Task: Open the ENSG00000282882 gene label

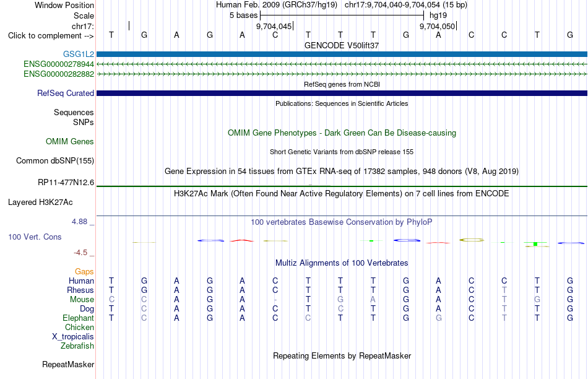Action: pos(59,74)
